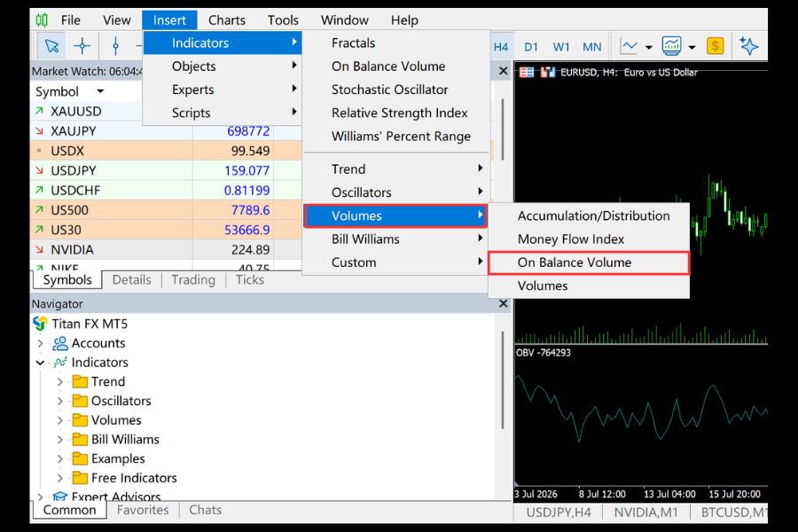Select the USDCHF price 0.81199
The height and width of the screenshot is (532, 798).
pyautogui.click(x=246, y=191)
